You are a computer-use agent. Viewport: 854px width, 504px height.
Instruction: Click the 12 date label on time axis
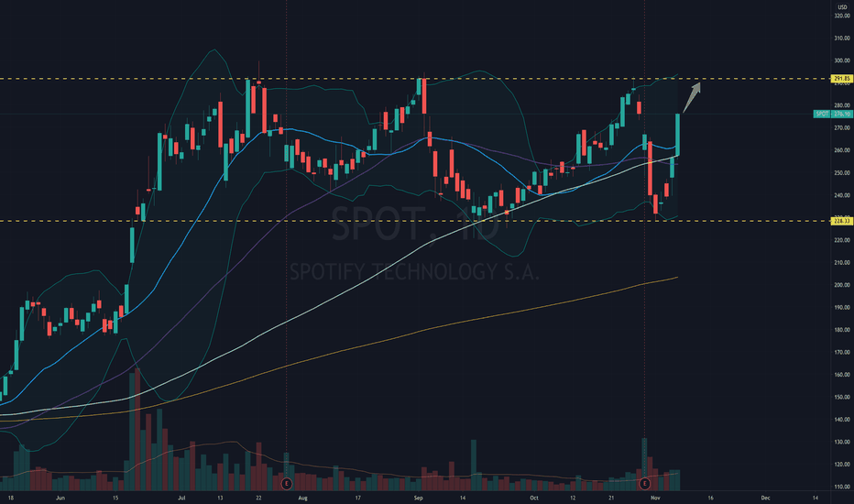pos(573,498)
